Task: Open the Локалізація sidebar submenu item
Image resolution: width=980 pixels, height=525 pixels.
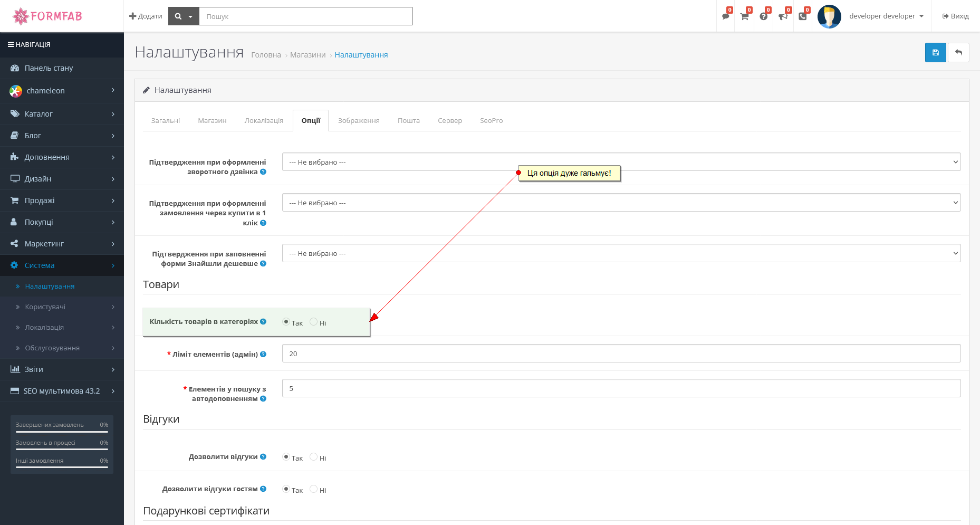Action: click(x=44, y=328)
